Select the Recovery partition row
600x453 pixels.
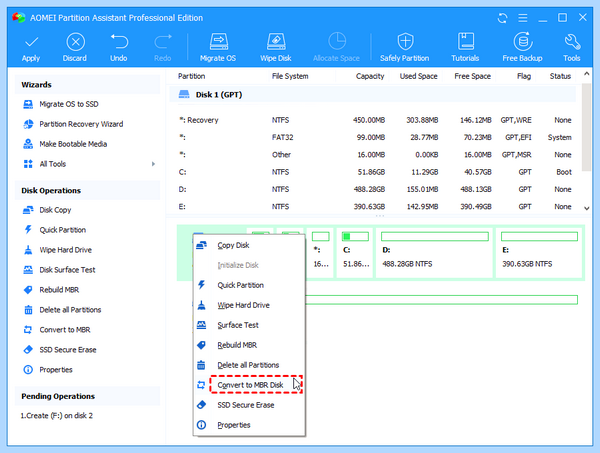pyautogui.click(x=375, y=120)
